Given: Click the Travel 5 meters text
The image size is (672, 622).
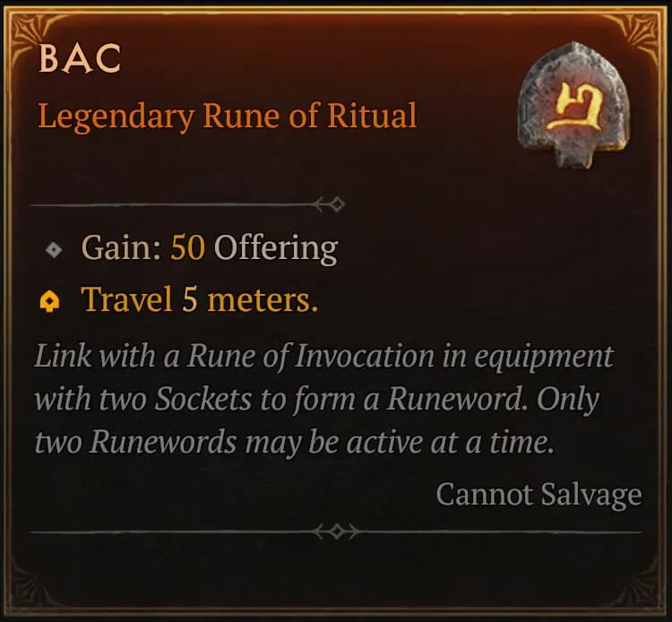Looking at the screenshot, I should pyautogui.click(x=200, y=299).
